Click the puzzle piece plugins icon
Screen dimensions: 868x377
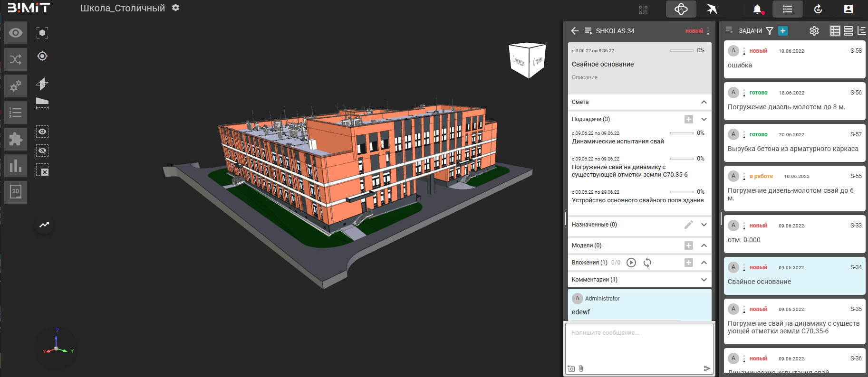click(x=16, y=139)
